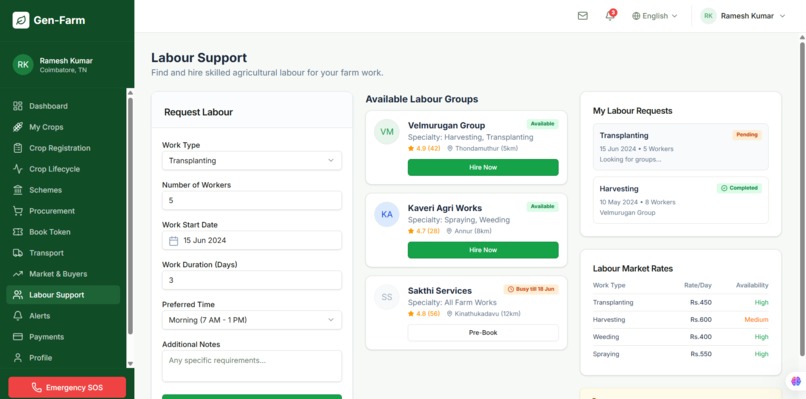806x399 pixels.
Task: Click the Work Start Date field
Action: coord(252,240)
